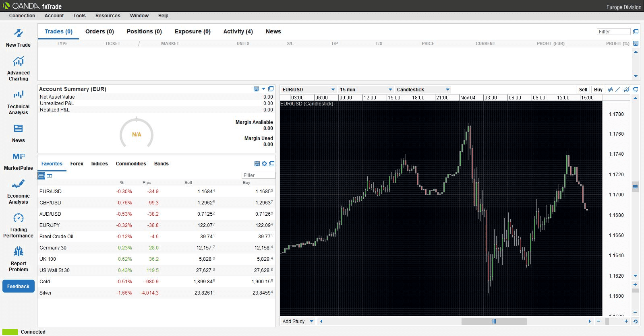This screenshot has width=644, height=336.
Task: Select the Indices rates tab
Action: coord(99,164)
